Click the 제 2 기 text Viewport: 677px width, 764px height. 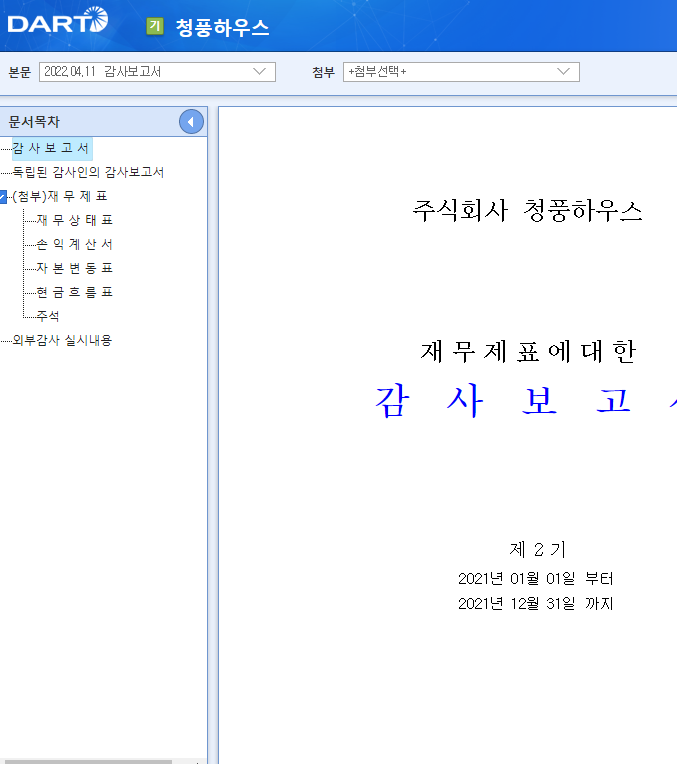click(x=537, y=550)
